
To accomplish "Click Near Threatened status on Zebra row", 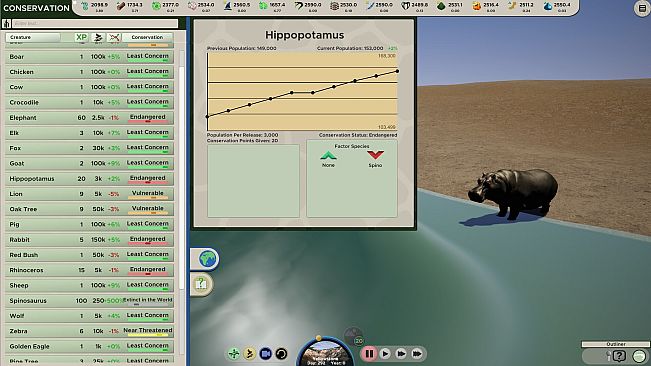I will [x=148, y=331].
